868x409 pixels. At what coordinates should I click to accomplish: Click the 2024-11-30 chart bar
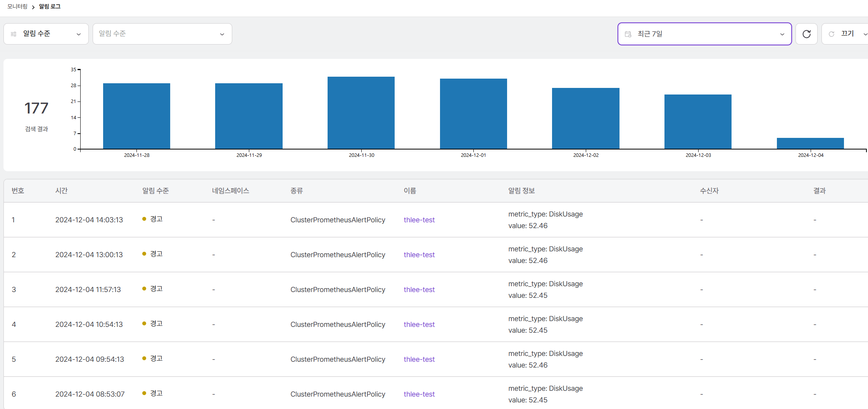361,113
